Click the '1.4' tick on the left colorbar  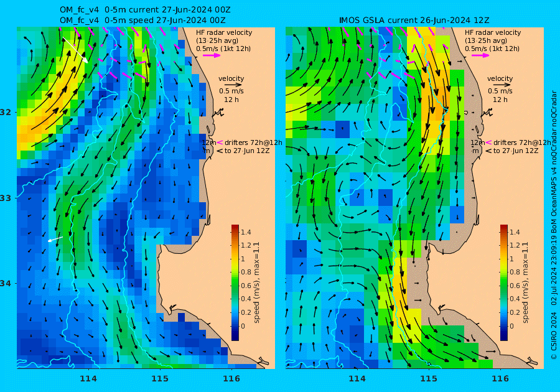[x=246, y=233]
